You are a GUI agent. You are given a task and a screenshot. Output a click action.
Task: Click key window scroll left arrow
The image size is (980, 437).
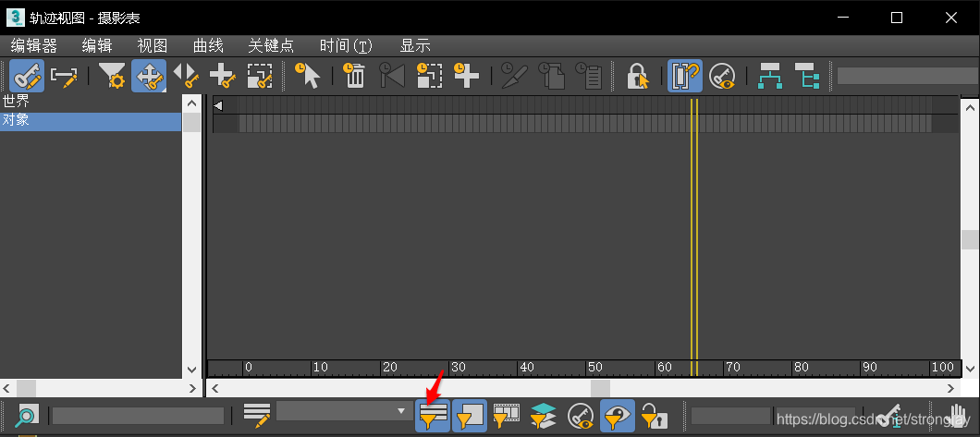tap(215, 388)
